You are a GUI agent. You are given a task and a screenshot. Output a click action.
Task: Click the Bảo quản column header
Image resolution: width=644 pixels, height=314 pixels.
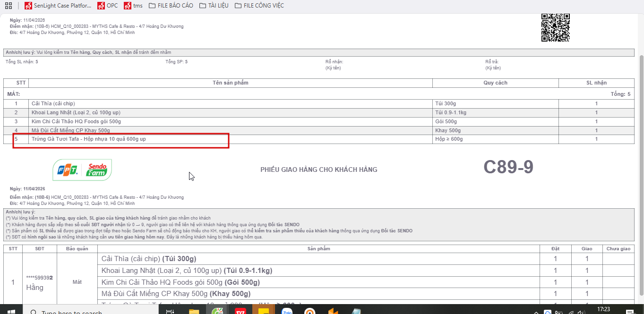[77, 248]
